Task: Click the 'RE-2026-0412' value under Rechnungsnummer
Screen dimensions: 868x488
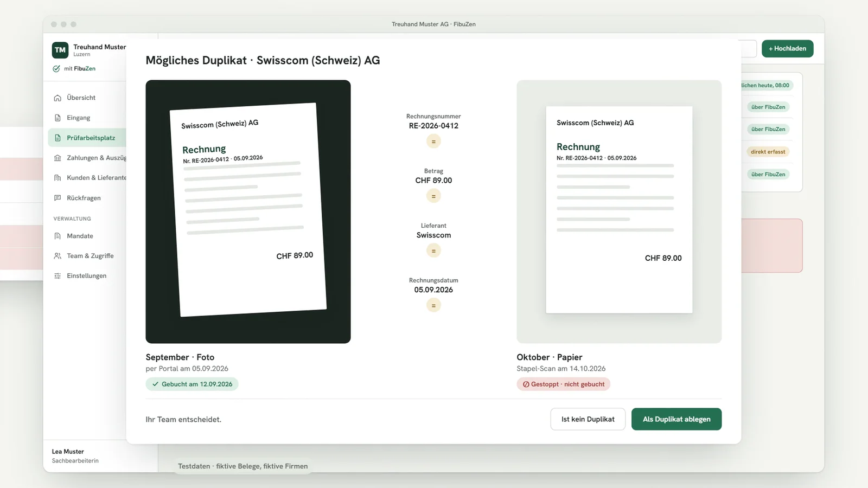Action: tap(433, 126)
